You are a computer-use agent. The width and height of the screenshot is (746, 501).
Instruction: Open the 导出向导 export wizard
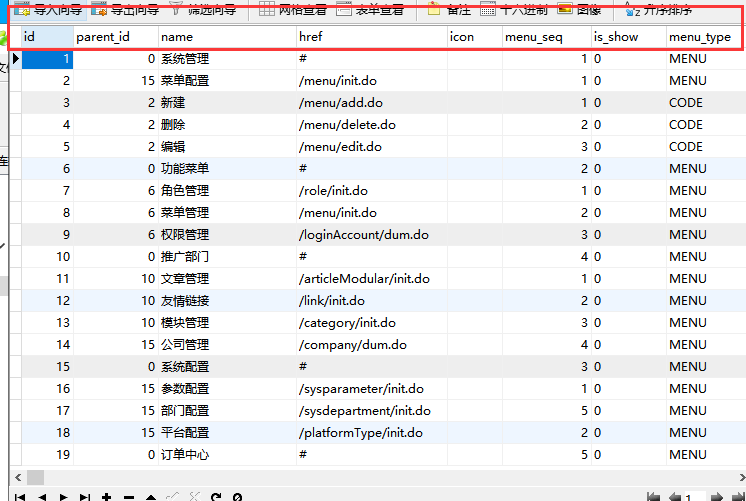(125, 9)
